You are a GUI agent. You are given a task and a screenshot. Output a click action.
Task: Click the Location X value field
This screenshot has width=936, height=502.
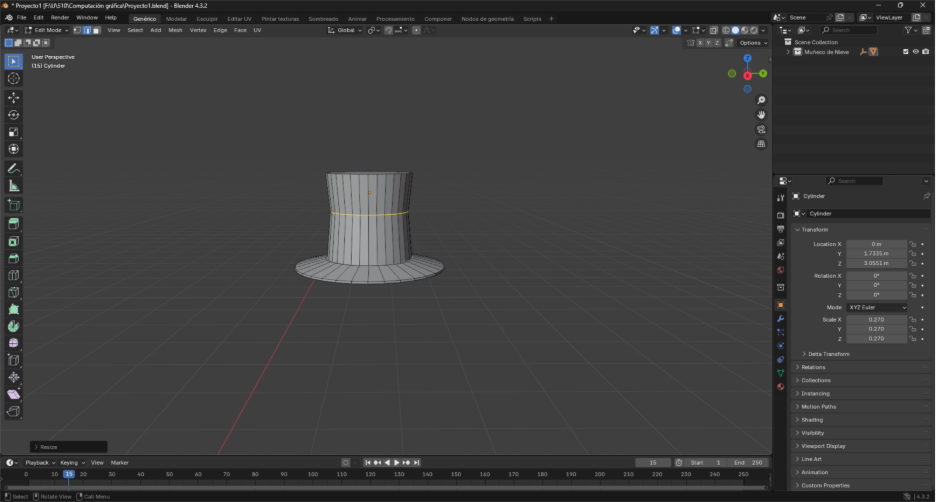(x=876, y=244)
